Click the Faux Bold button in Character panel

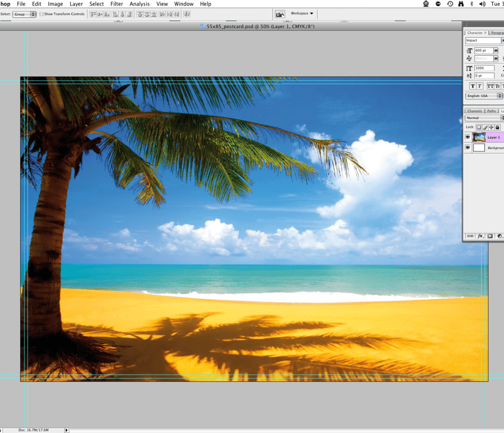click(x=472, y=86)
